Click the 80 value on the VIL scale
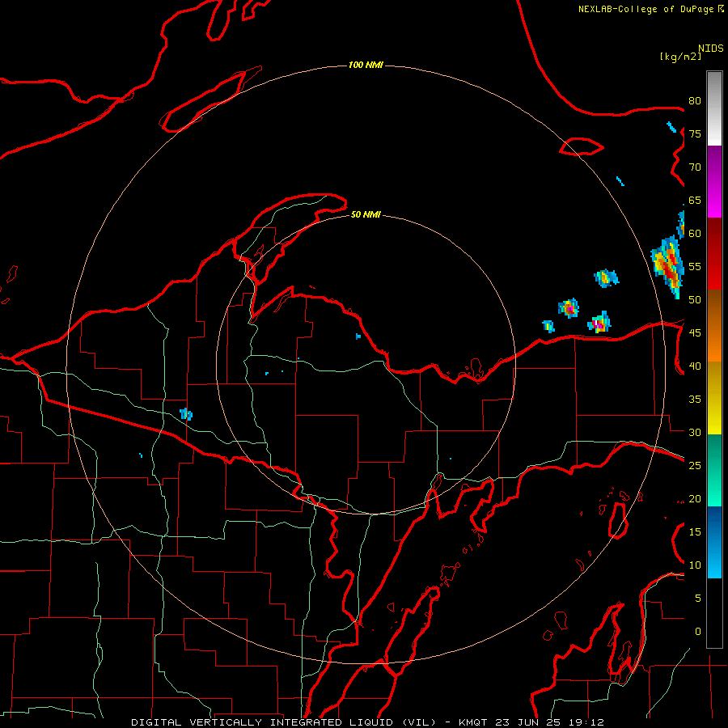The width and height of the screenshot is (728, 728). tap(695, 101)
